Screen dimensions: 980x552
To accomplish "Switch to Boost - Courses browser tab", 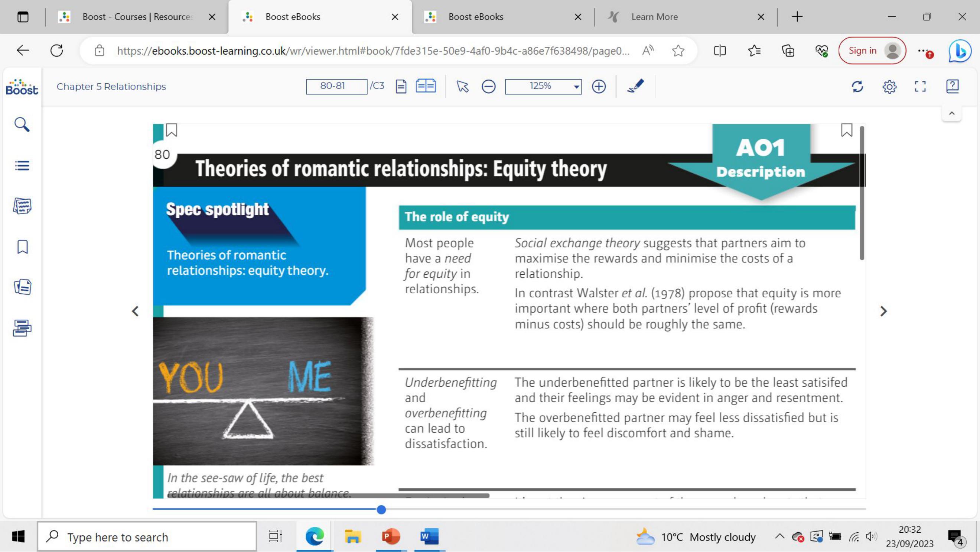I will point(137,17).
